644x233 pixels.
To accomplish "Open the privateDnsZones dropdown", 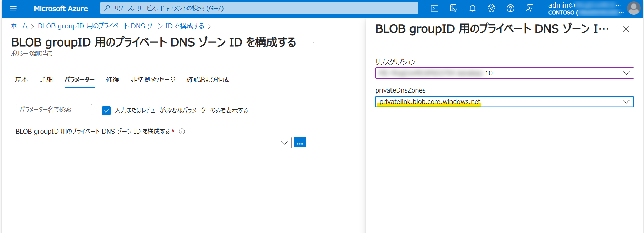I will point(505,102).
